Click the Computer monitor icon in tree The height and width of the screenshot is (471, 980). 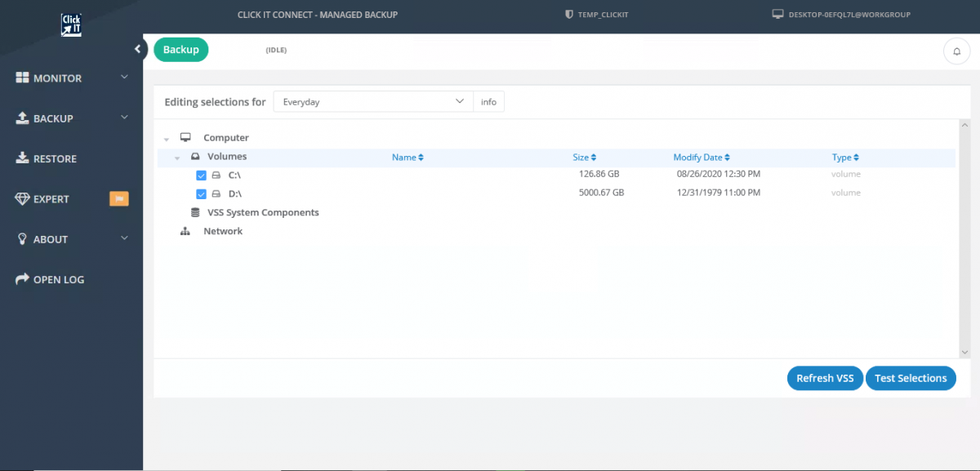point(185,138)
